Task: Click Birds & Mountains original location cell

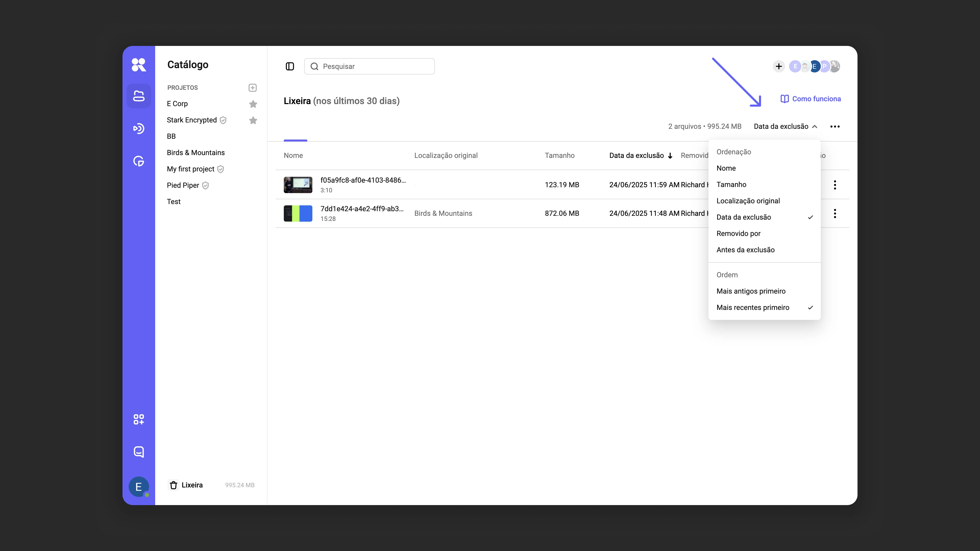Action: pos(443,214)
